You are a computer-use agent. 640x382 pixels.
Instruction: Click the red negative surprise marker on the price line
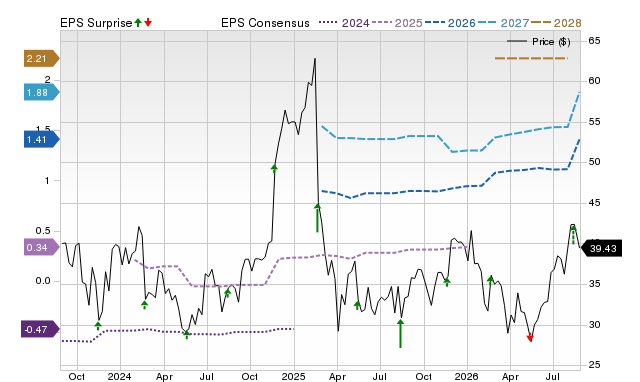[530, 338]
